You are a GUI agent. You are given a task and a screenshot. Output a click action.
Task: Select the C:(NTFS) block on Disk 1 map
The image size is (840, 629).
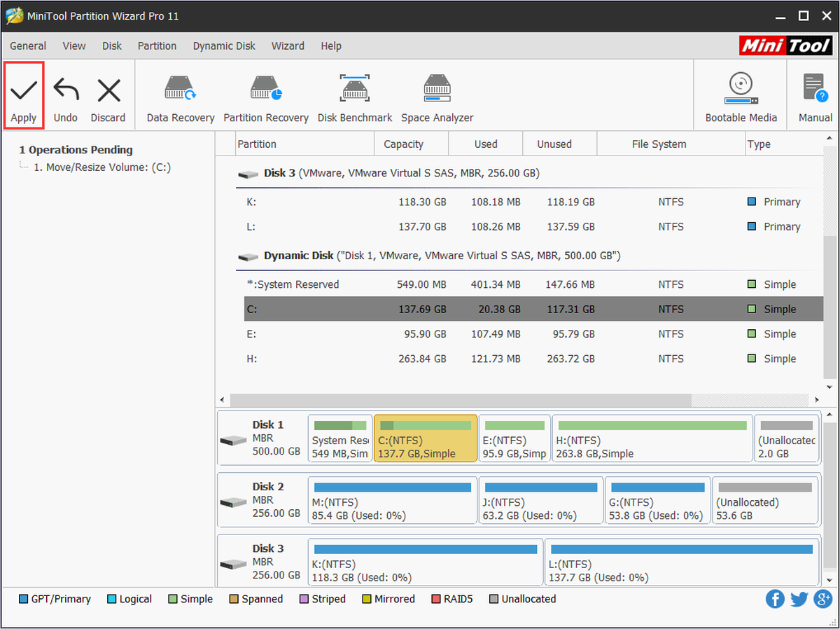426,438
